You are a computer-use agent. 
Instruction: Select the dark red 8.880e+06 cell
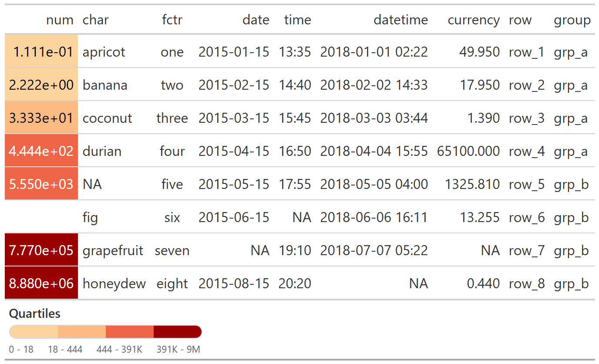coord(41,283)
